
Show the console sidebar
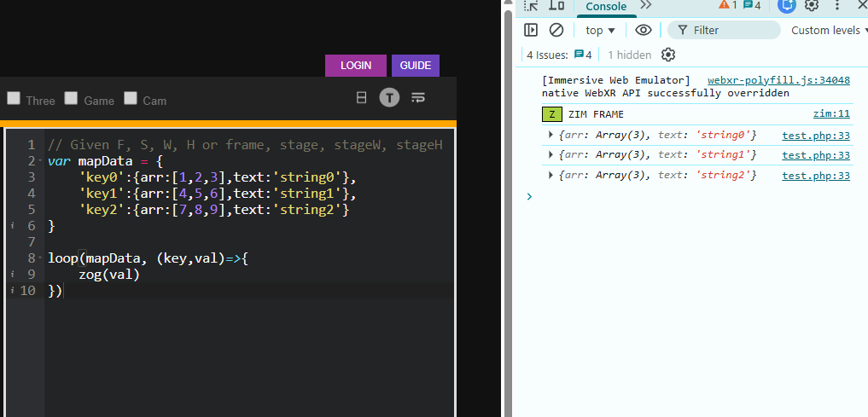pyautogui.click(x=531, y=30)
